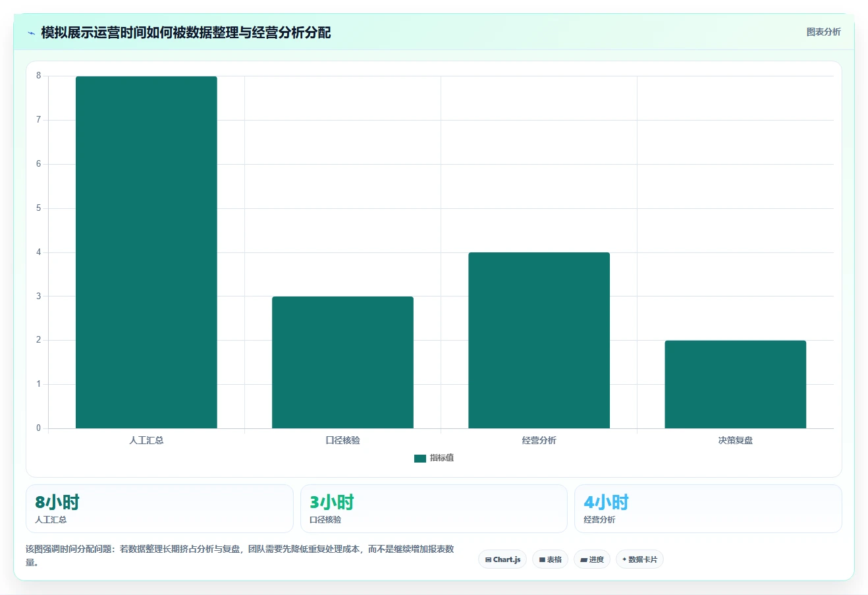Open the 3小时 口径核验 stat card
This screenshot has width=868, height=595.
[x=434, y=509]
